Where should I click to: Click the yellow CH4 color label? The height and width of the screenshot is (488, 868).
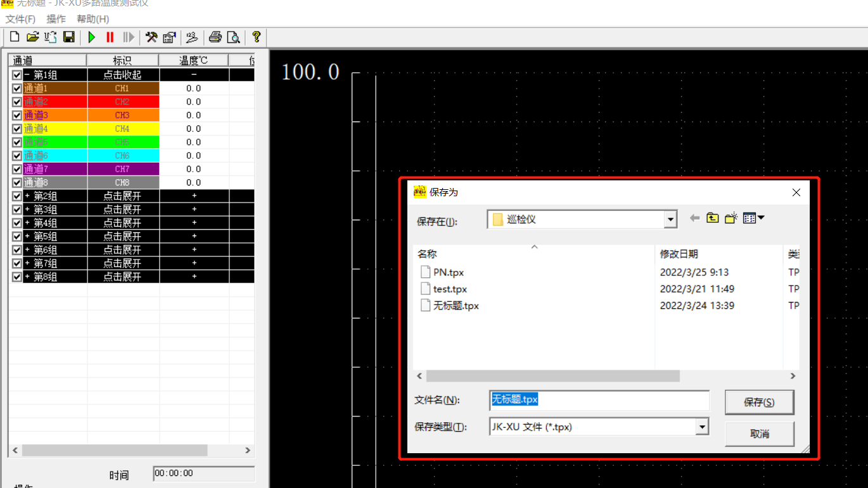pyautogui.click(x=122, y=128)
